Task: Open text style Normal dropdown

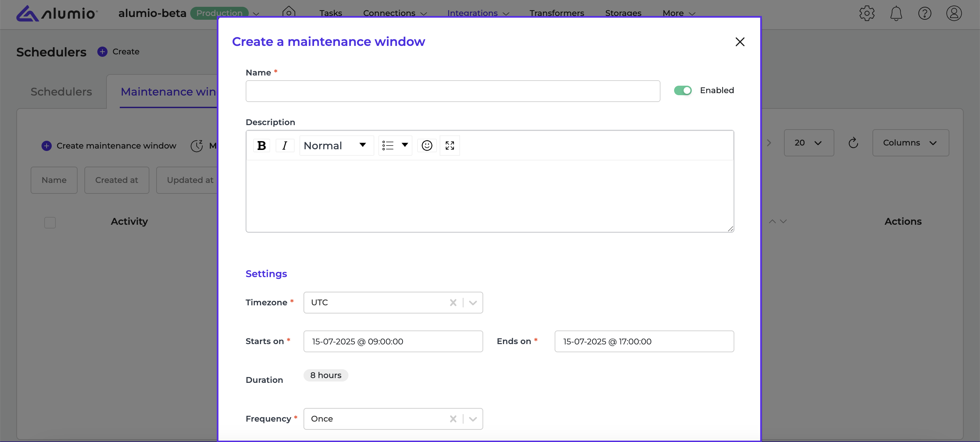Action: coord(336,145)
